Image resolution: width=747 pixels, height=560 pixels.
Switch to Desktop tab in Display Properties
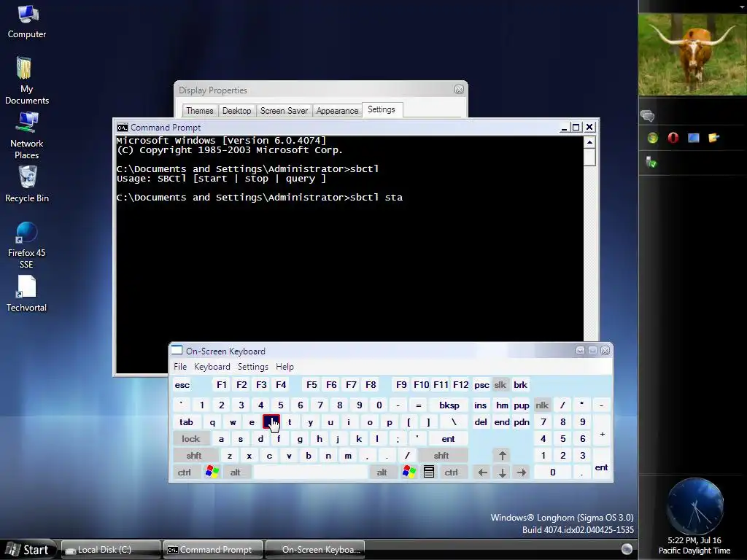(x=237, y=111)
